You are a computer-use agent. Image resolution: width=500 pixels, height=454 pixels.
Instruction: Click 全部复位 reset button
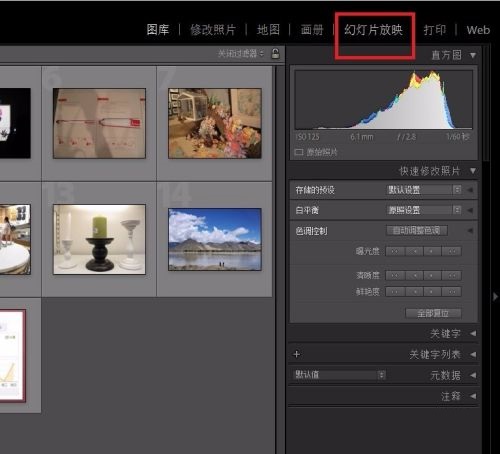point(433,313)
